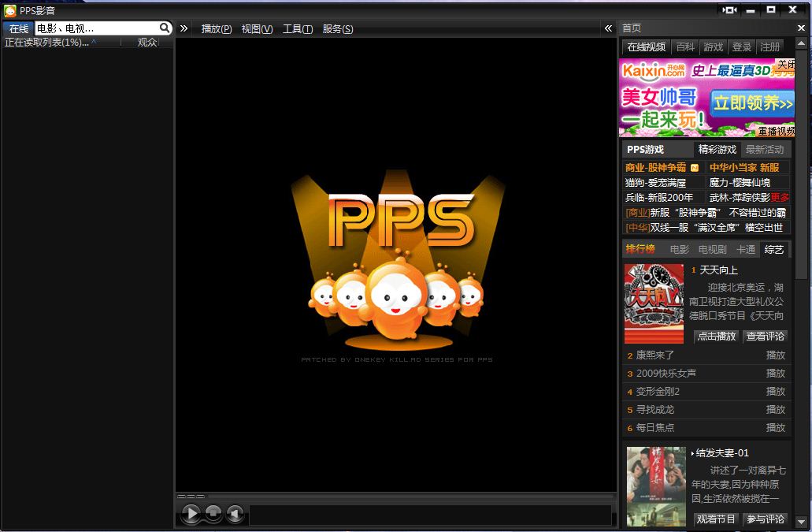812x532 pixels.
Task: Open [商业]新服 股神争霸 news link
Action: coord(706,212)
